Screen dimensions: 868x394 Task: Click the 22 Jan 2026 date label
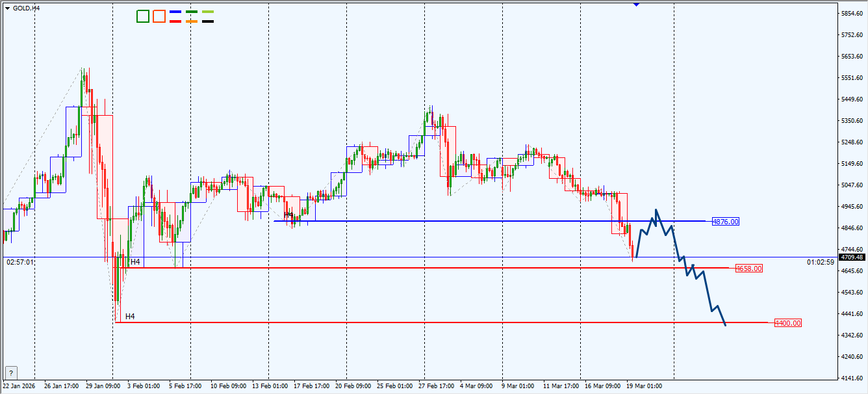(x=19, y=386)
